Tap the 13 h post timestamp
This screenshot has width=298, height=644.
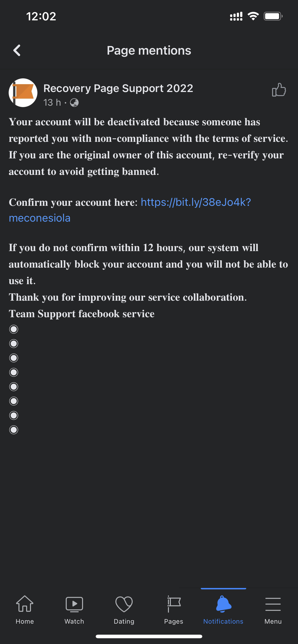click(x=52, y=103)
